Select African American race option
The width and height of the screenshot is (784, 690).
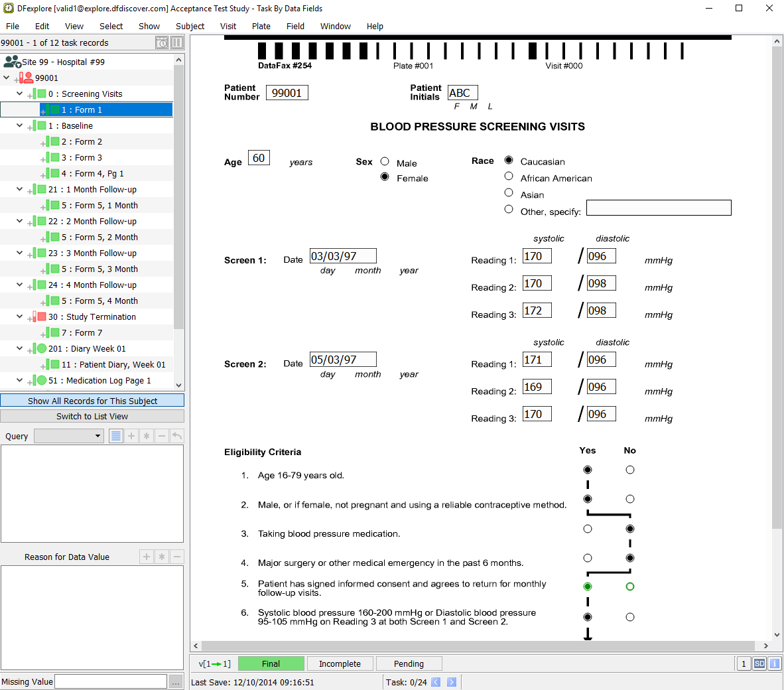click(509, 176)
